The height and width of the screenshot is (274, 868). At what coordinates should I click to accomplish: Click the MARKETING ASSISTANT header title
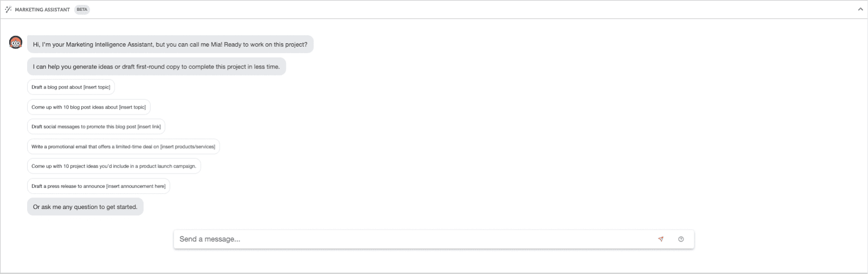pyautogui.click(x=42, y=10)
